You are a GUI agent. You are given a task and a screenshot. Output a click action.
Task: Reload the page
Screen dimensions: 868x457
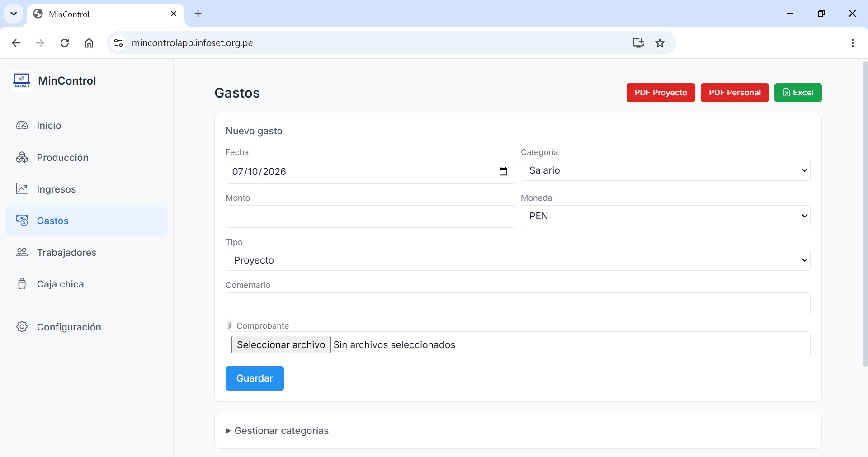[x=65, y=43]
